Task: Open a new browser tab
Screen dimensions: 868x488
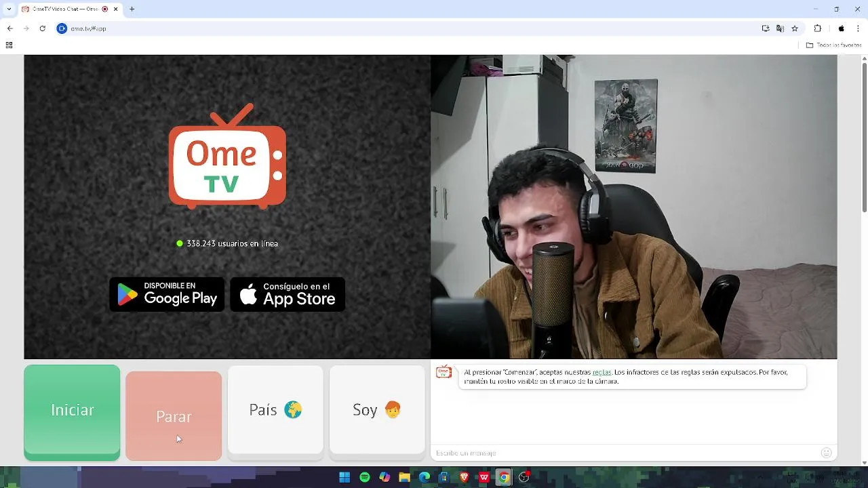Action: click(132, 9)
